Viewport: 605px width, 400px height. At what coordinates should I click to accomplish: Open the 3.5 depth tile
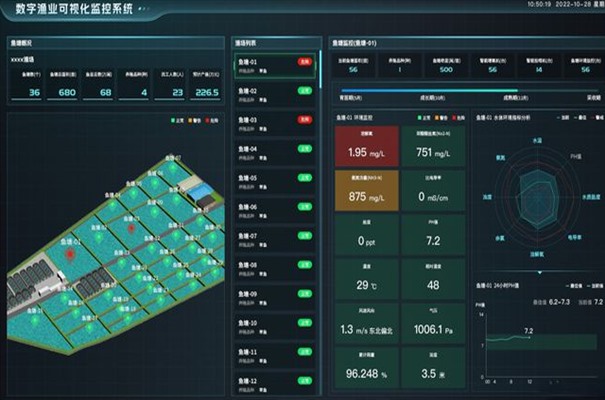pos(433,368)
